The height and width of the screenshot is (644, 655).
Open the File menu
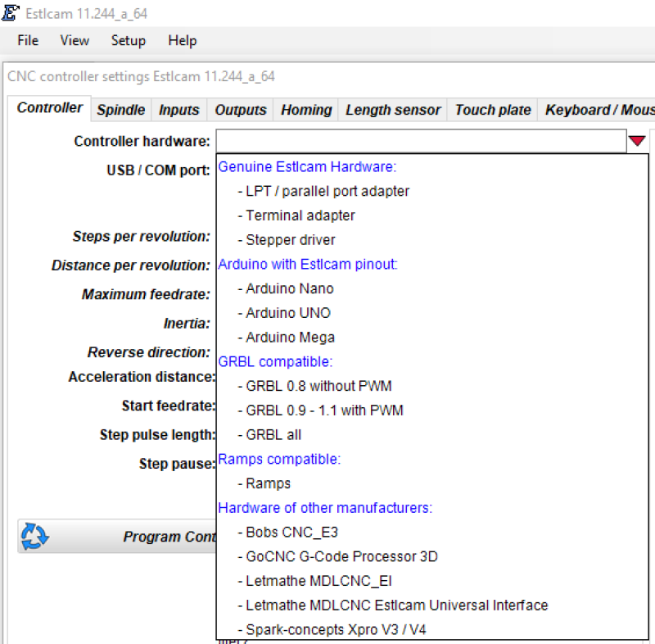(x=28, y=40)
